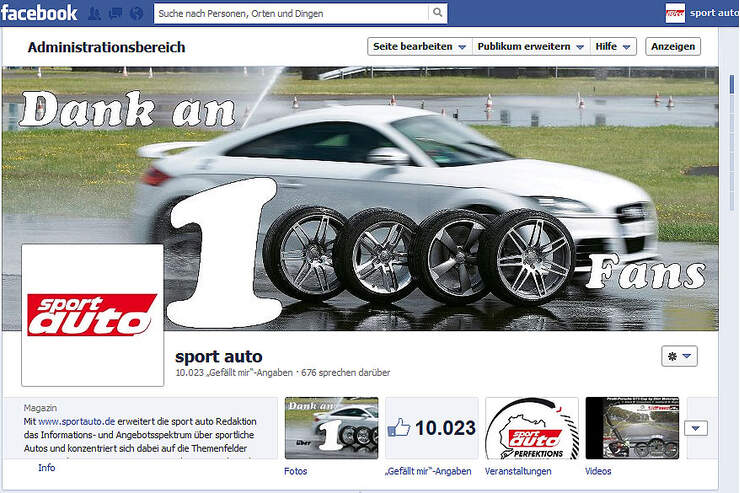The width and height of the screenshot is (740, 493).
Task: Open the Hilfe dropdown menu
Action: (x=613, y=47)
